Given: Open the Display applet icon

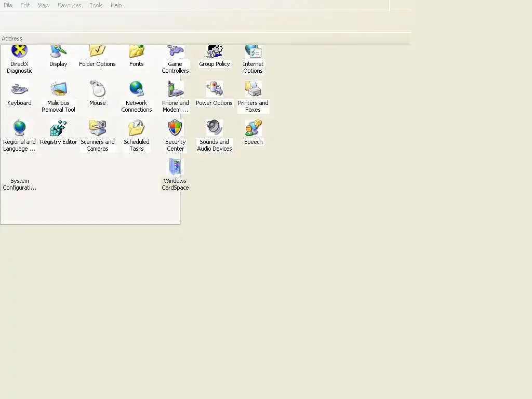Looking at the screenshot, I should (x=58, y=51).
